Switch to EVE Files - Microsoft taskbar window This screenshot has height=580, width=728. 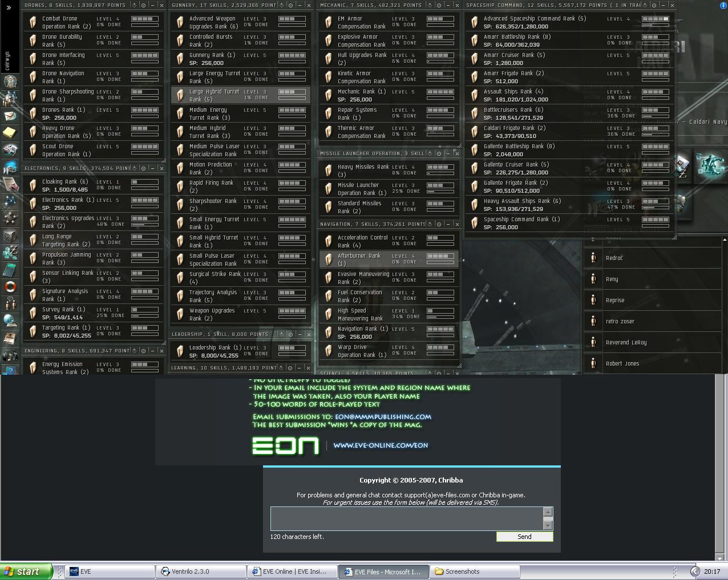[x=384, y=571]
